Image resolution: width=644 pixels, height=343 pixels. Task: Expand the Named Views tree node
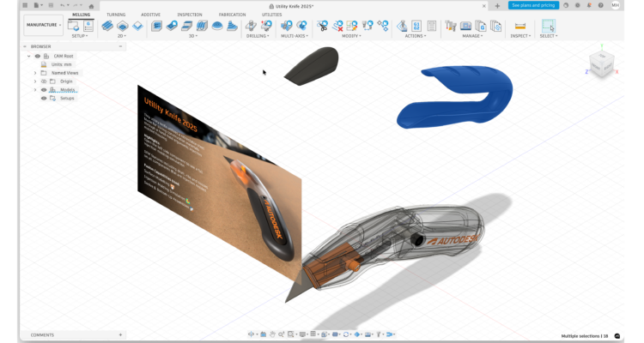pos(35,72)
